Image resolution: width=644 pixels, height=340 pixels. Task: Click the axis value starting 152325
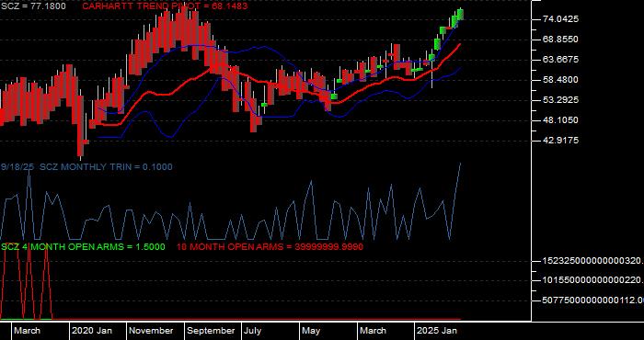tap(592, 261)
